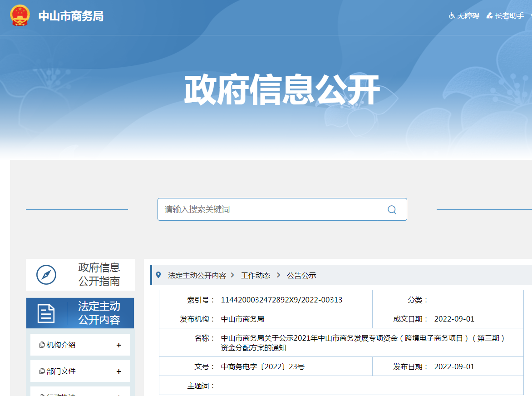Click the location pin breadcrumb icon
The width and height of the screenshot is (532, 396).
pyautogui.click(x=158, y=275)
